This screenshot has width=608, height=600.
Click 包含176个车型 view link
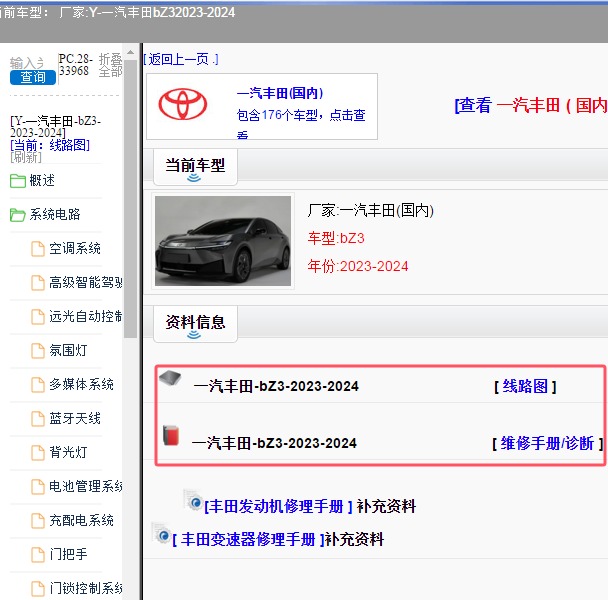(301, 125)
